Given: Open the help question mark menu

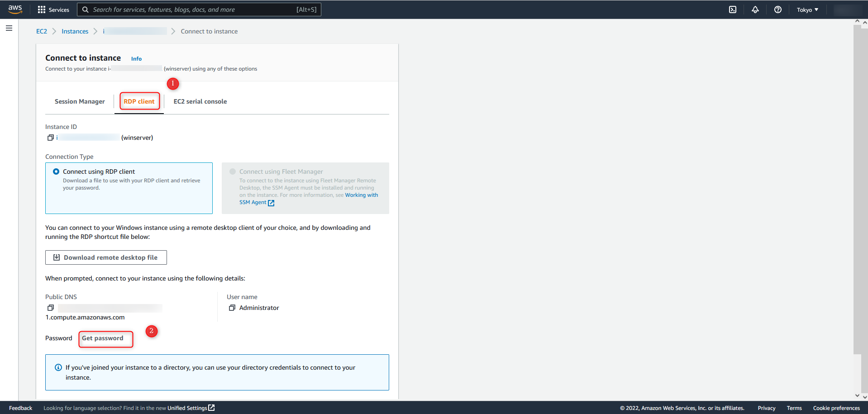Looking at the screenshot, I should point(778,10).
